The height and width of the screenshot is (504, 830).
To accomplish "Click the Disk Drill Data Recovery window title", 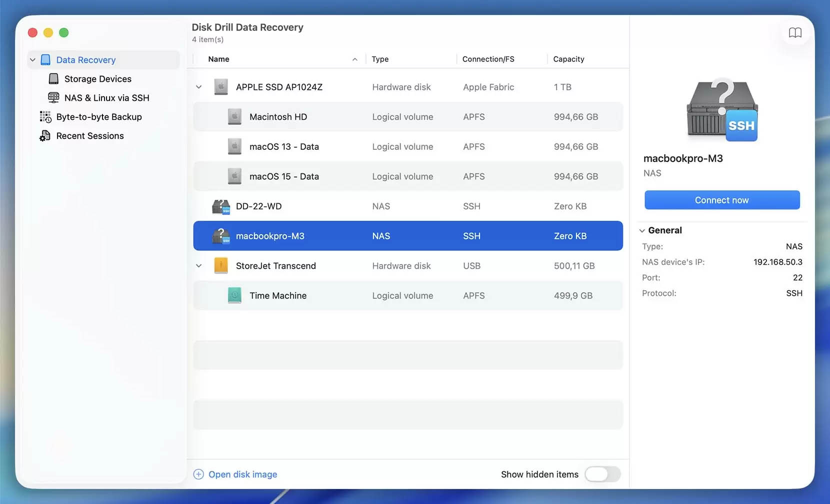I will (247, 27).
